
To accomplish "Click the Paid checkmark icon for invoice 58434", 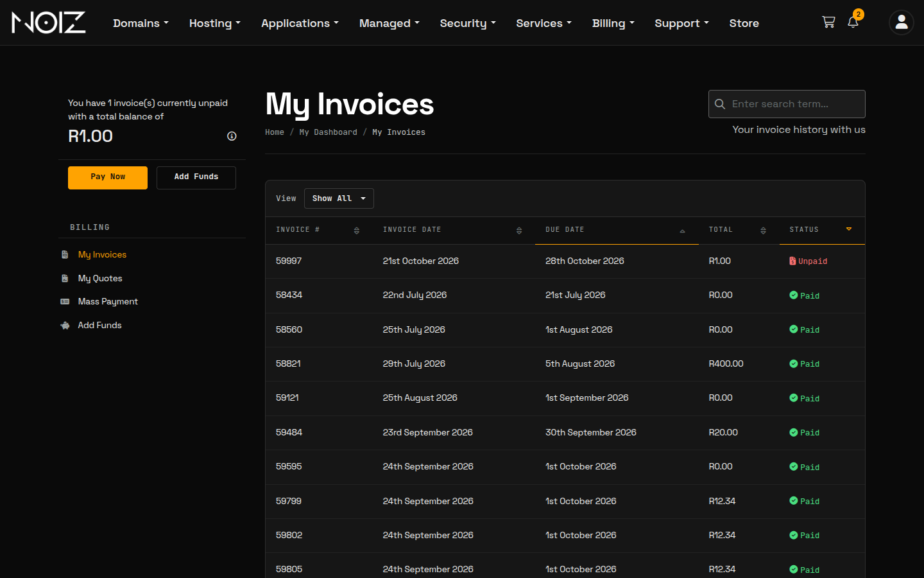I will point(794,295).
